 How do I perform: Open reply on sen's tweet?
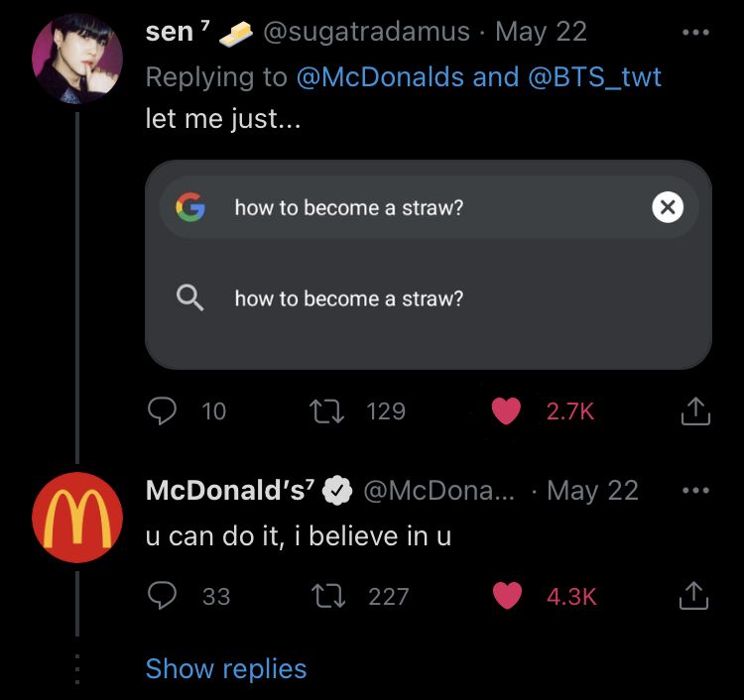click(163, 410)
